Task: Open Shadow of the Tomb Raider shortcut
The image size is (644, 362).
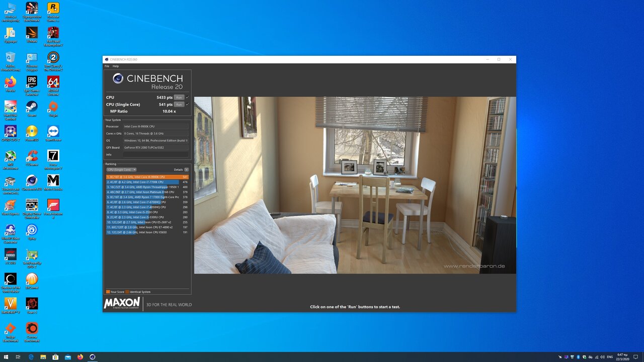Action: pyautogui.click(x=11, y=283)
